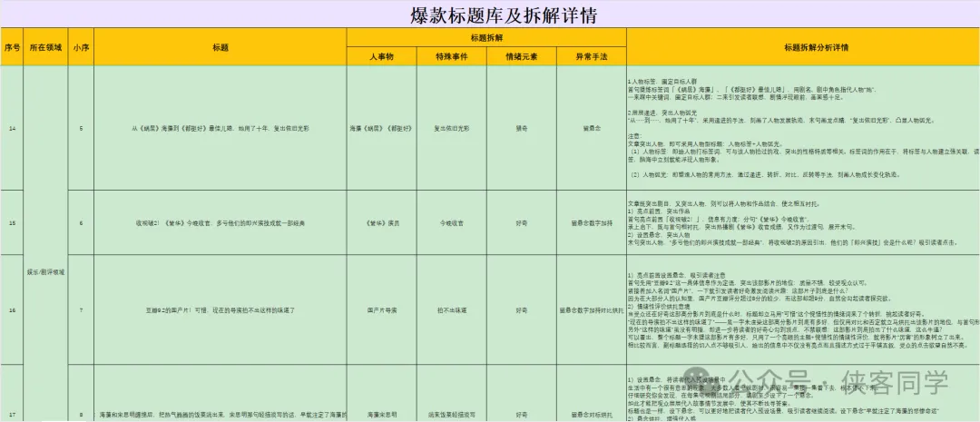Select the 所在领域 column header

click(45, 47)
